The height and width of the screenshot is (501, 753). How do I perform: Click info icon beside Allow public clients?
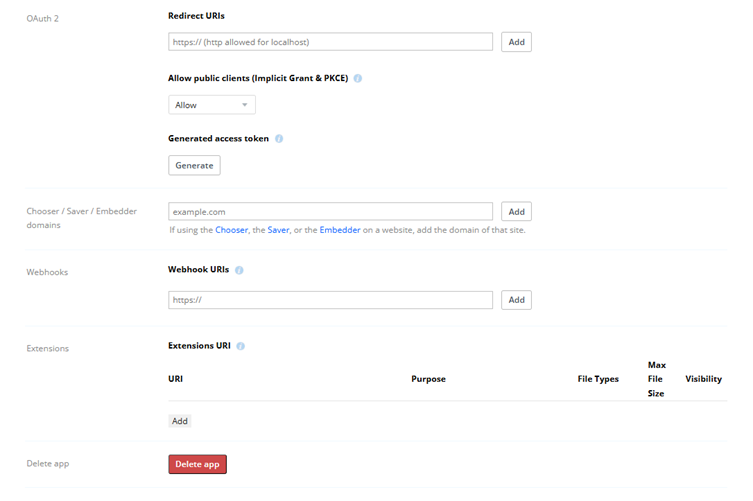(358, 78)
